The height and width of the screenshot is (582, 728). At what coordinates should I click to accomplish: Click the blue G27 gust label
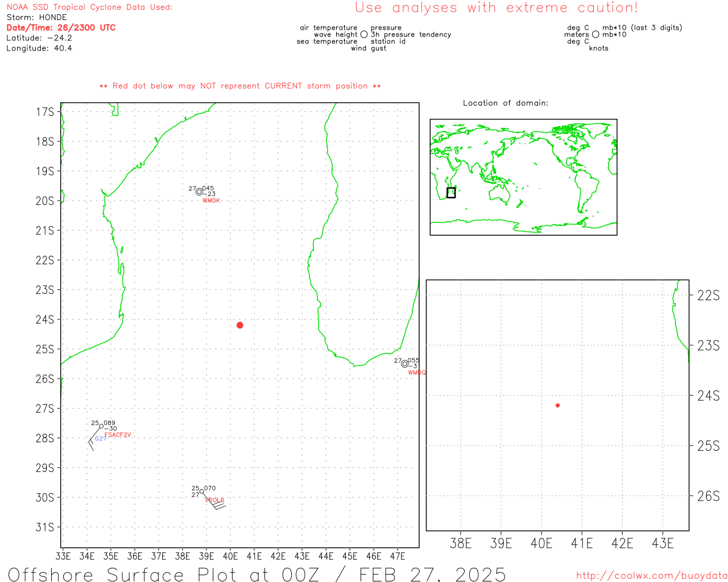(x=100, y=439)
